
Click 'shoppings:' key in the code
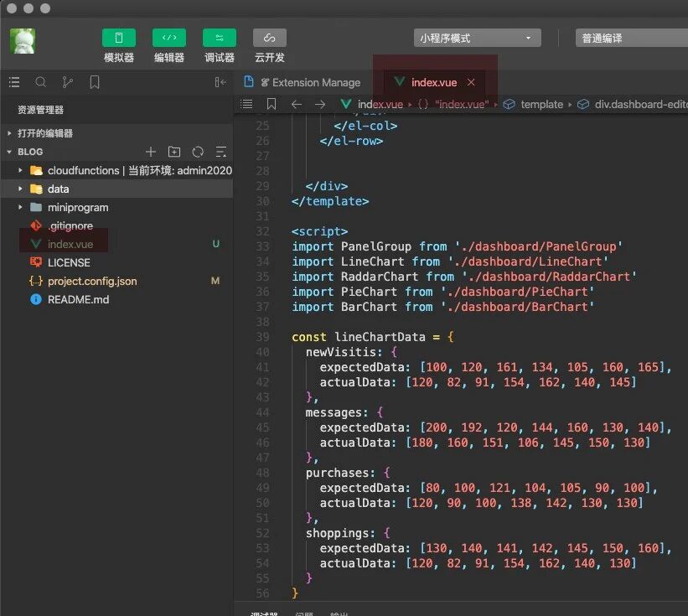click(x=340, y=533)
